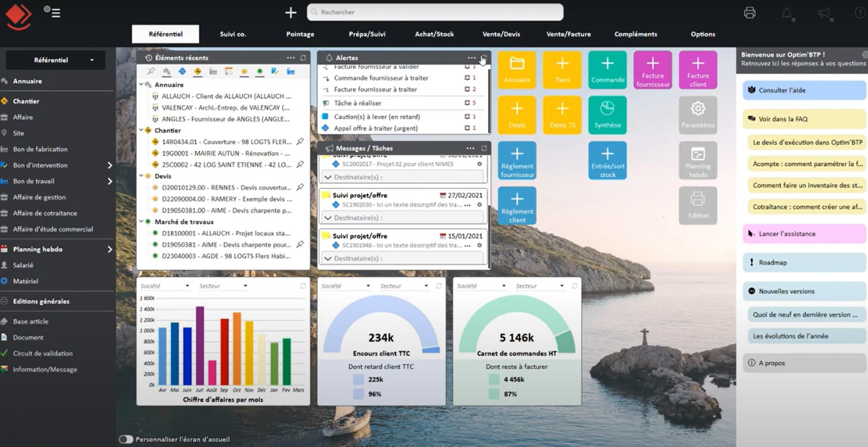Toggle the pin filter in Éléments récents toolbar

click(151, 71)
